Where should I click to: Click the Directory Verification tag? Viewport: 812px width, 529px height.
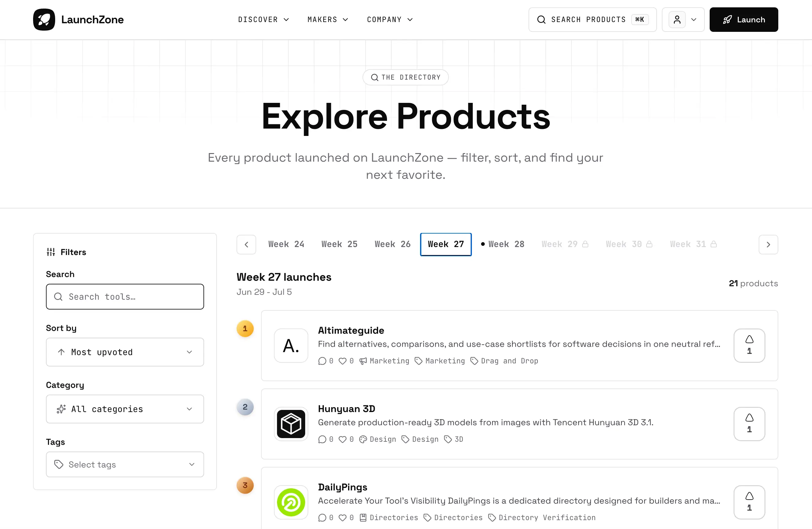click(542, 518)
